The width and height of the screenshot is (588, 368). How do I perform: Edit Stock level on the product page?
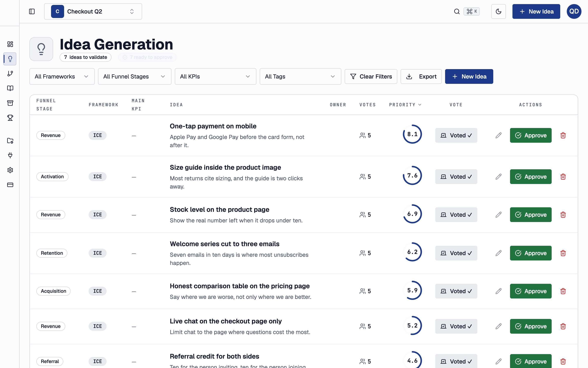coord(498,215)
